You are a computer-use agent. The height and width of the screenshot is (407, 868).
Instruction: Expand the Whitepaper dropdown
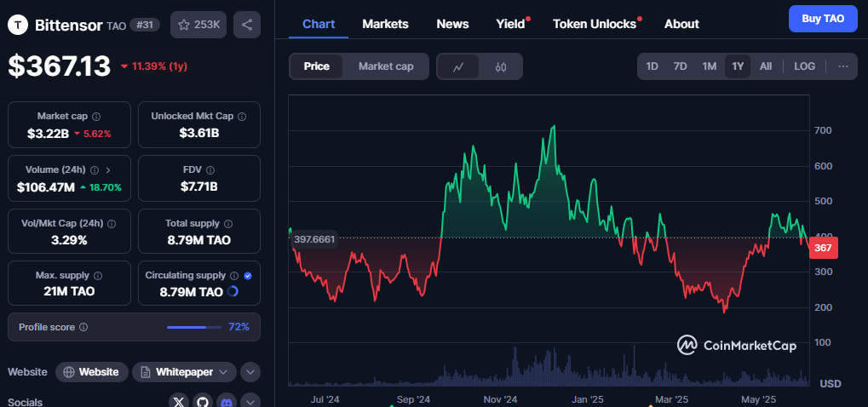click(x=184, y=372)
